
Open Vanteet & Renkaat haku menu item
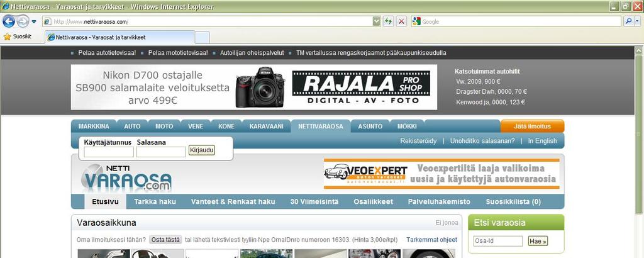pos(233,202)
